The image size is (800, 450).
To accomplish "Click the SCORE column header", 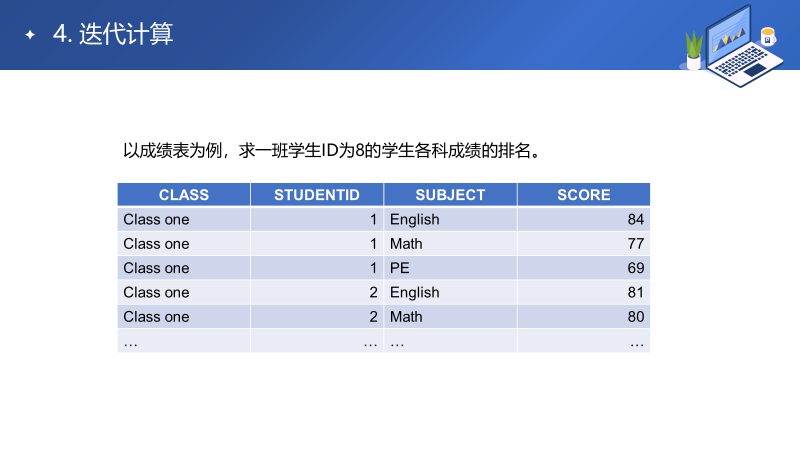I will pos(584,195).
